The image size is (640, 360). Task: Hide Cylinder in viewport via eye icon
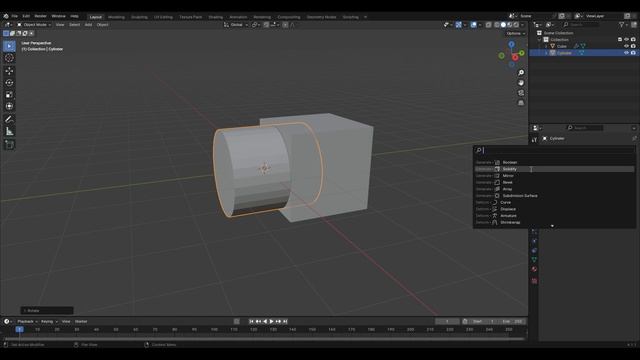626,53
